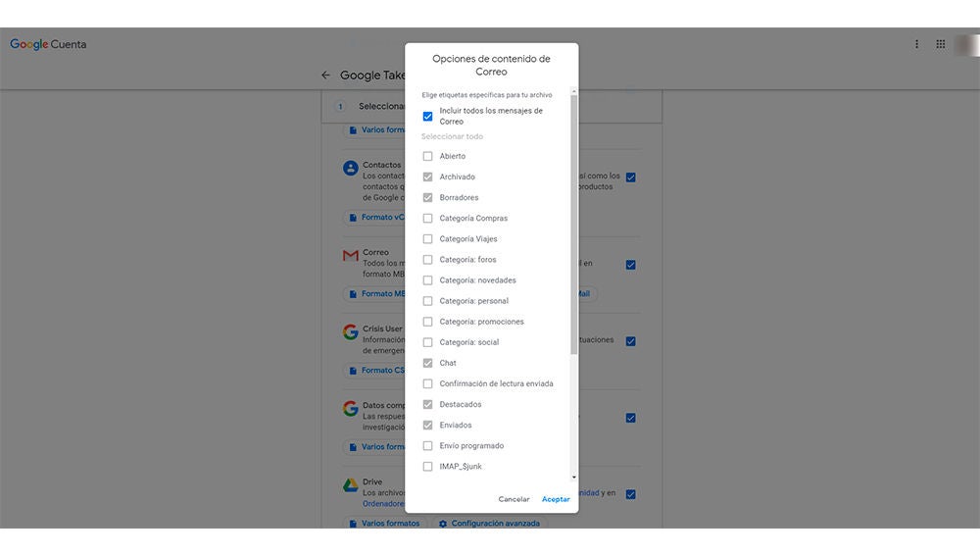Image resolution: width=980 pixels, height=556 pixels.
Task: Open Configuración avanzada for Drive
Action: tap(489, 524)
